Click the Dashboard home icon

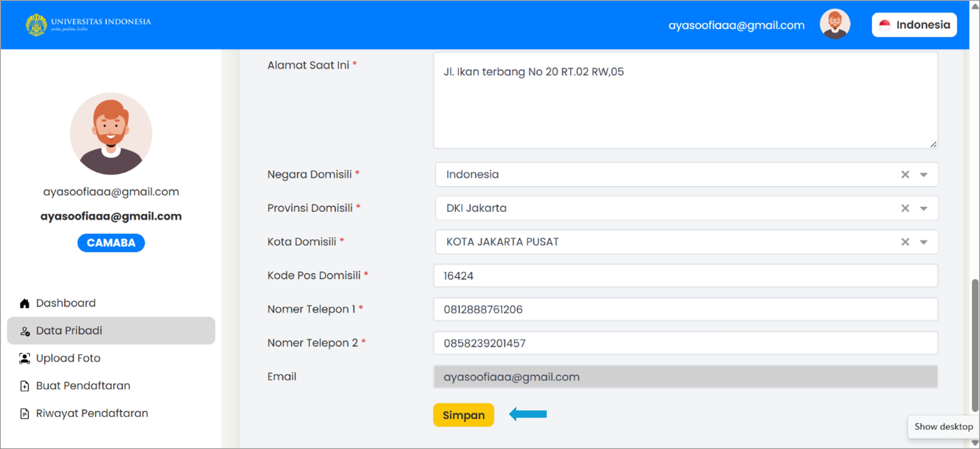25,303
